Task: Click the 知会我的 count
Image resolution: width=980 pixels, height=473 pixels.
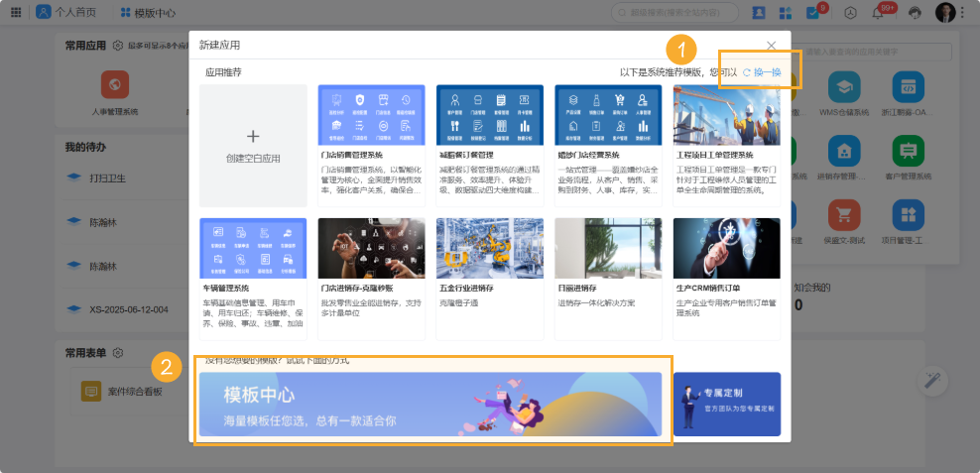Action: tap(798, 304)
